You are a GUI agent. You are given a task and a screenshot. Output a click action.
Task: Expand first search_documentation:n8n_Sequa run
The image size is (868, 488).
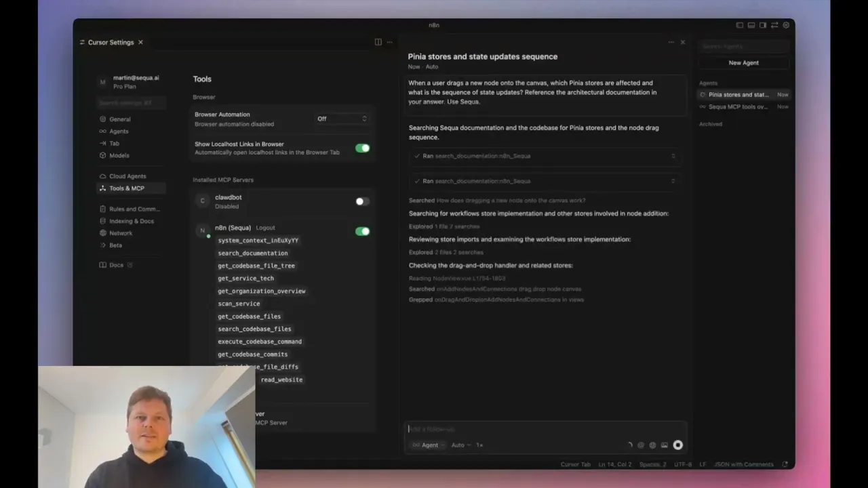click(x=545, y=156)
